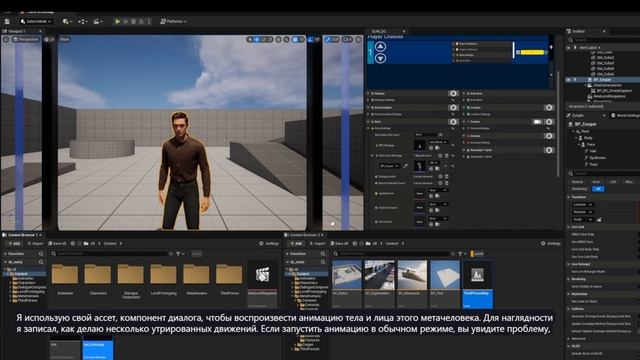Screen dimensions: 640x360
Task: Move player choice up with arrow button
Action: click(x=380, y=47)
